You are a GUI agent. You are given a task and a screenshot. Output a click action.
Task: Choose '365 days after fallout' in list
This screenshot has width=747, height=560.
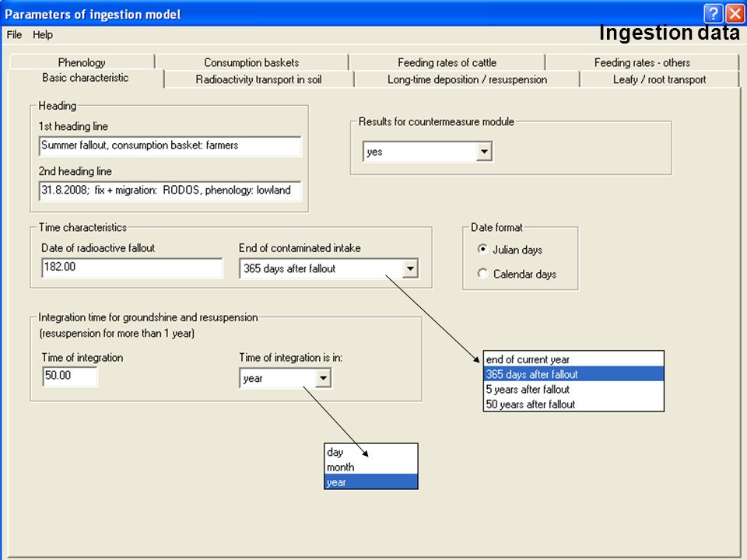pyautogui.click(x=573, y=374)
